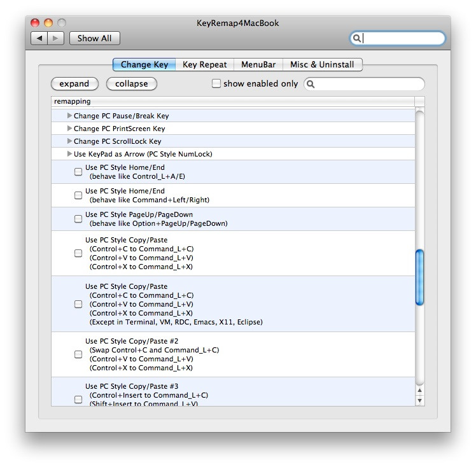Enable PC Style PageUp/PageDown checkbox
This screenshot has width=476, height=467.
[78, 219]
